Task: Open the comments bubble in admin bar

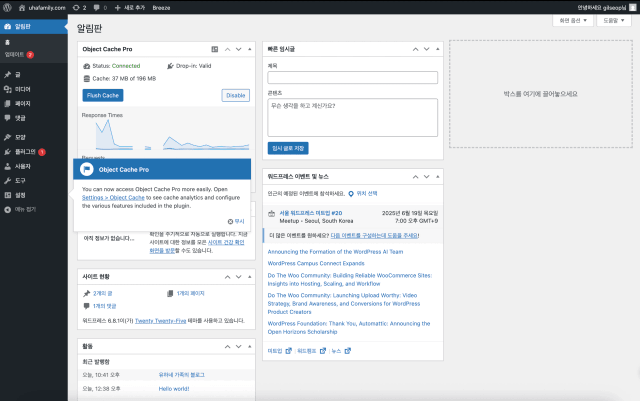Action: (100, 8)
